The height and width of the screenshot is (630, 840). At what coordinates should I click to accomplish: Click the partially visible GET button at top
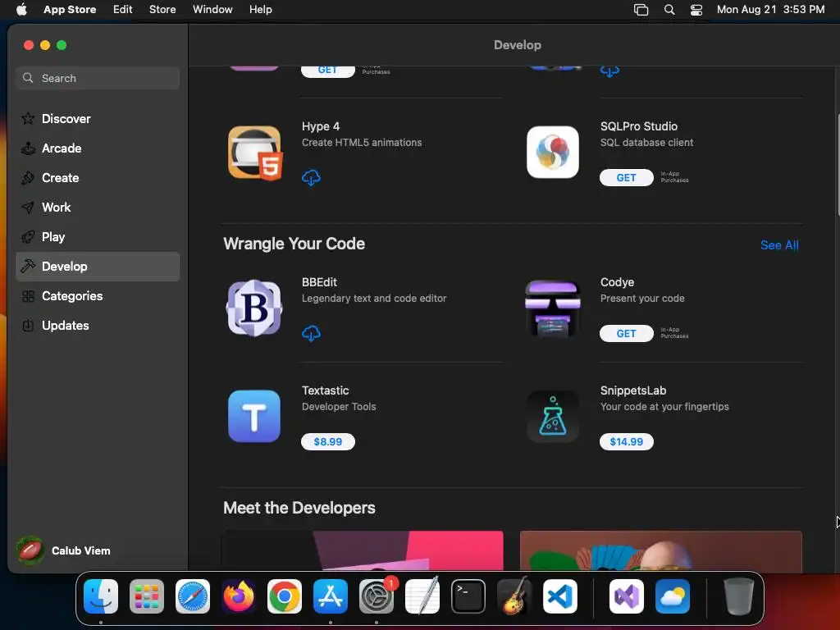(x=328, y=71)
